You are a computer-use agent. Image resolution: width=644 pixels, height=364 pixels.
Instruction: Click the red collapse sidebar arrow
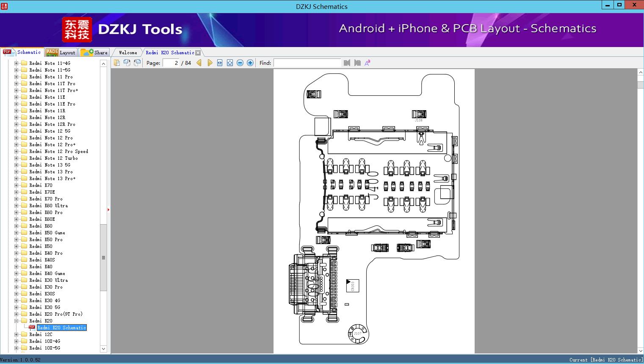pyautogui.click(x=108, y=209)
